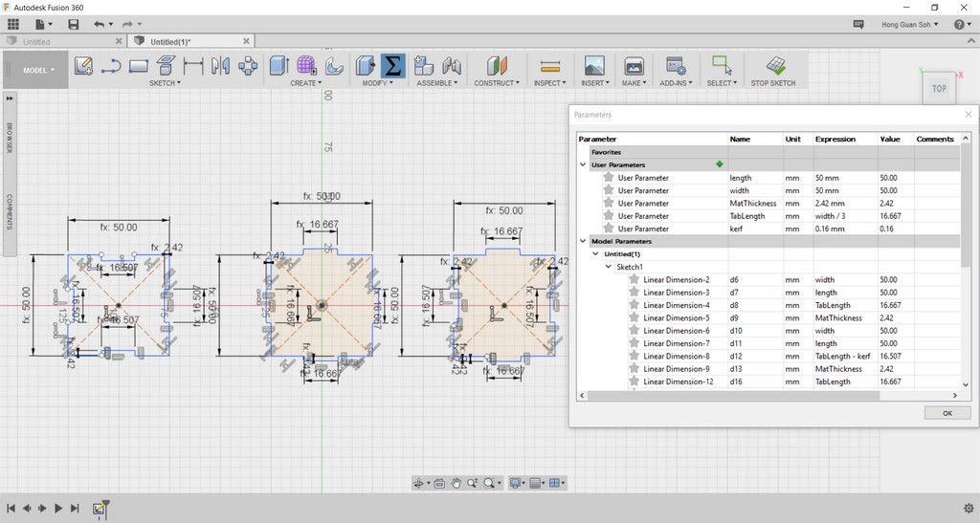The width and height of the screenshot is (980, 523).
Task: Open the SKETCH dropdown menu
Action: click(x=165, y=83)
